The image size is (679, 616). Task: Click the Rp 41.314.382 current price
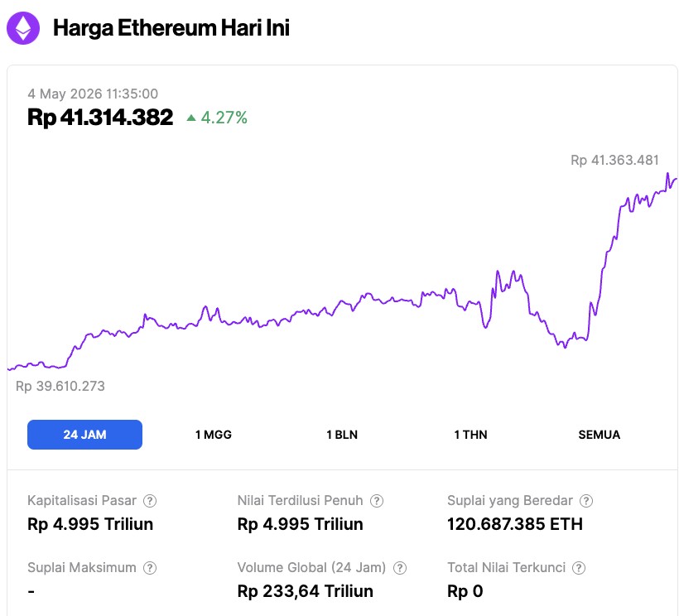[x=100, y=118]
